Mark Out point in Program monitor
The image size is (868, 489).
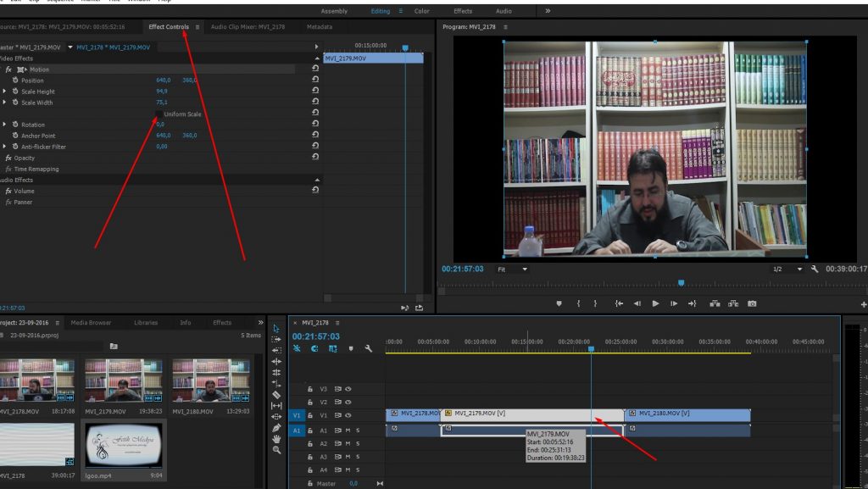pos(595,303)
